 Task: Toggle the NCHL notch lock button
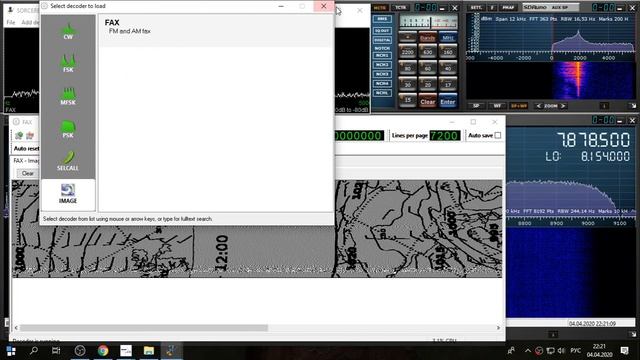[x=382, y=93]
